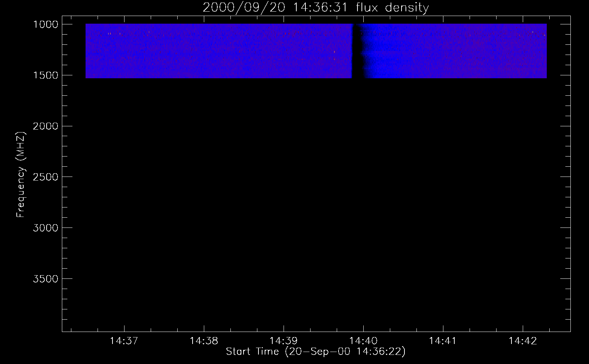Image resolution: width=589 pixels, height=364 pixels.
Task: Click the 14:37 time tick label
Action: tap(124, 341)
